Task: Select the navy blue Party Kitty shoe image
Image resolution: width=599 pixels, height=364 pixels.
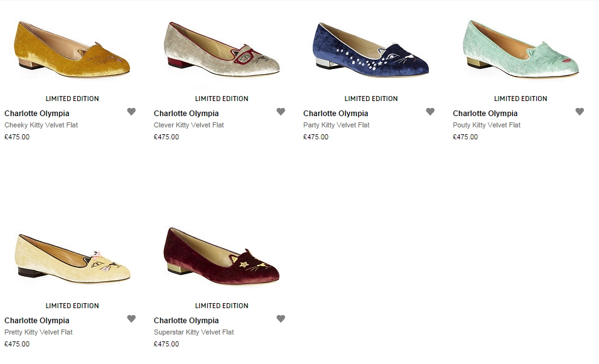Action: 371,50
